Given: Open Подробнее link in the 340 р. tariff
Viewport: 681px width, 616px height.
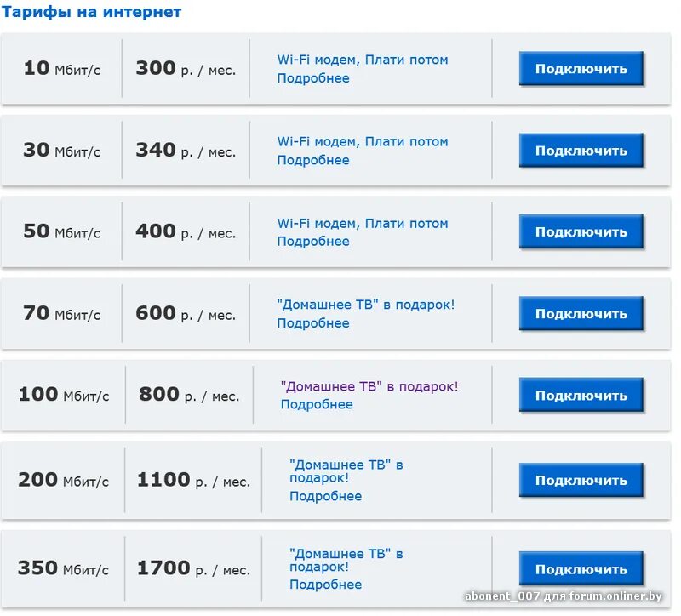Looking at the screenshot, I should click(313, 160).
